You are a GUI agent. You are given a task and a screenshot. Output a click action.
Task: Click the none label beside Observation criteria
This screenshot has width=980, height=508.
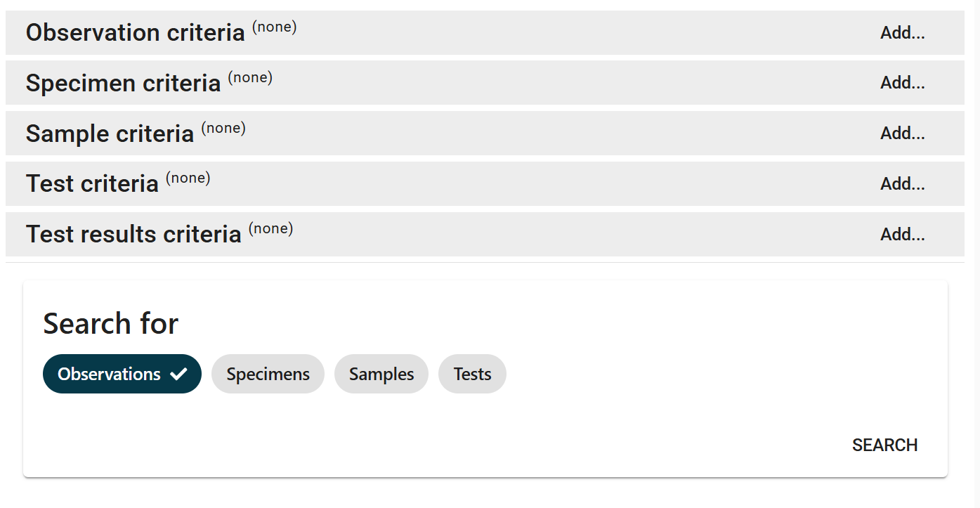[x=274, y=27]
